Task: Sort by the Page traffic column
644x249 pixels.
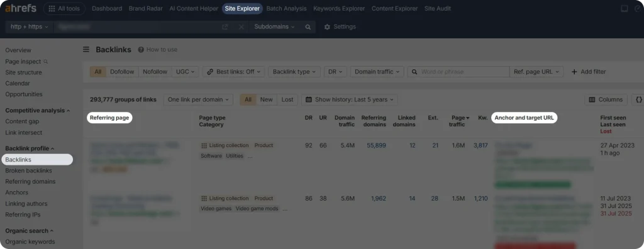Action: [x=458, y=121]
